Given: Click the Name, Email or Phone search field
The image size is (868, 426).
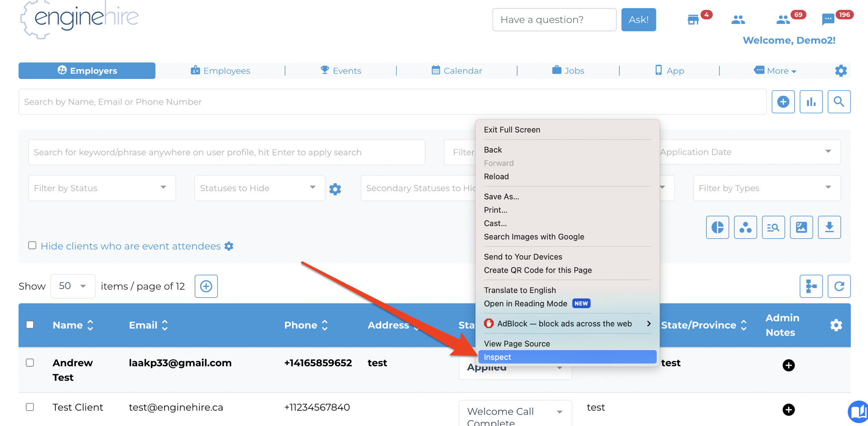Looking at the screenshot, I should tap(392, 102).
